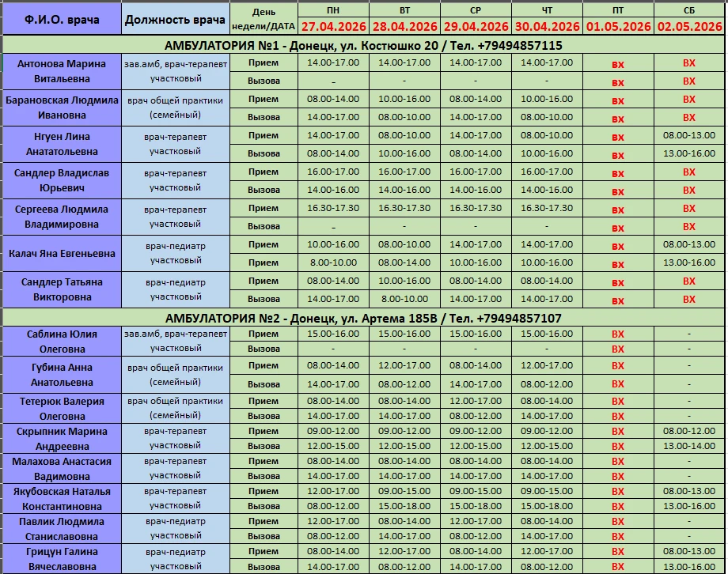The image size is (728, 574).
Task: Click doctor name Павлик Людмила Станиславовна
Action: [x=62, y=529]
